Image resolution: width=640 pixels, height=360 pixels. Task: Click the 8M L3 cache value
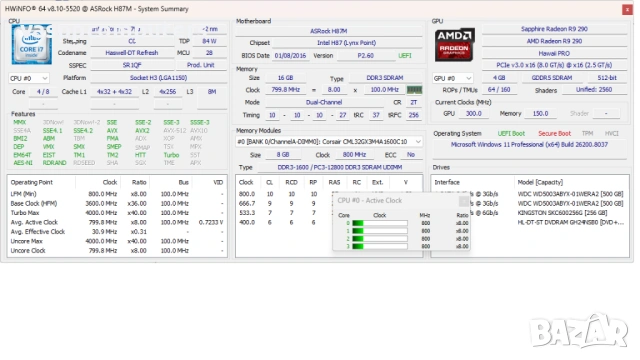click(212, 92)
